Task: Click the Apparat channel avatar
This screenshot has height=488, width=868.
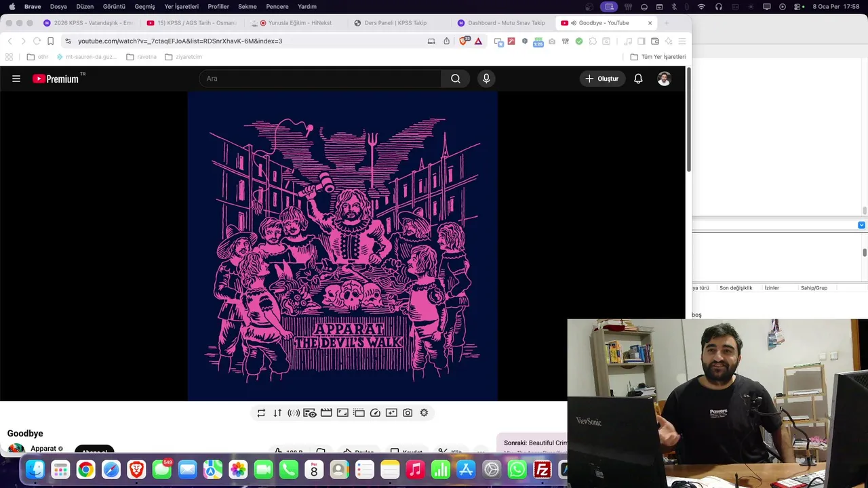Action: click(x=16, y=449)
